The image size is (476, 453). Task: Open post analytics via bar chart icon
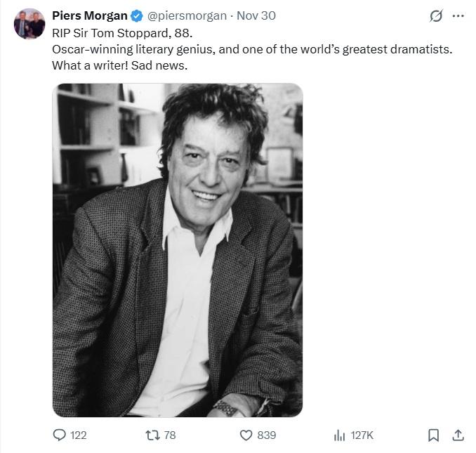coord(340,435)
